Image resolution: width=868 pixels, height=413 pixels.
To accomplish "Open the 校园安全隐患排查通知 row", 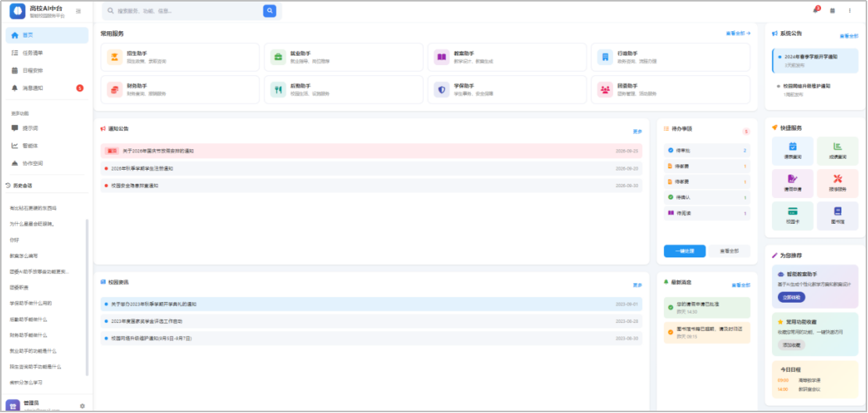I will pos(371,185).
